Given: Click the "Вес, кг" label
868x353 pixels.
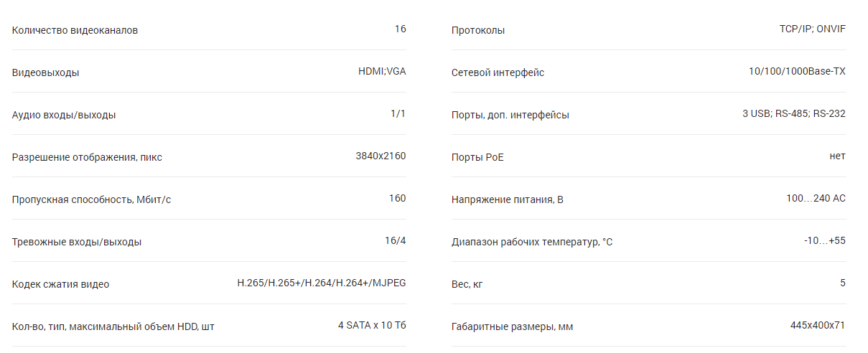Looking at the screenshot, I should pyautogui.click(x=467, y=284).
